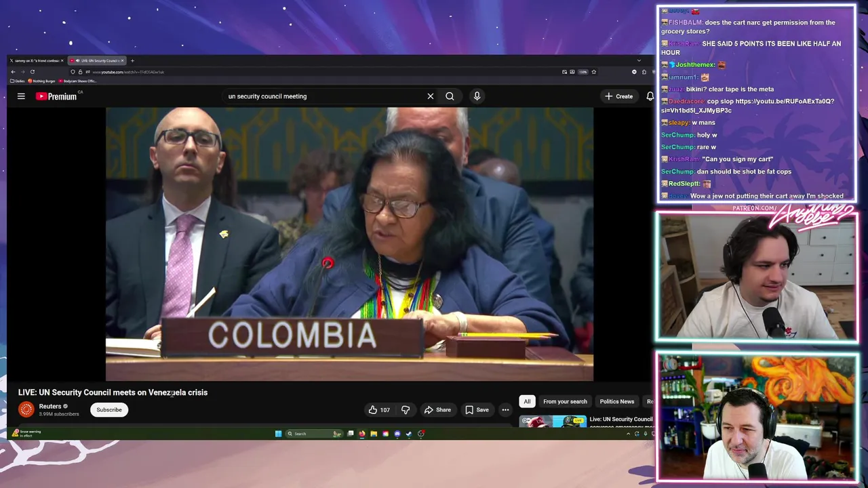This screenshot has height=488, width=868.
Task: Dislike the video with the thumbs-down
Action: click(406, 409)
